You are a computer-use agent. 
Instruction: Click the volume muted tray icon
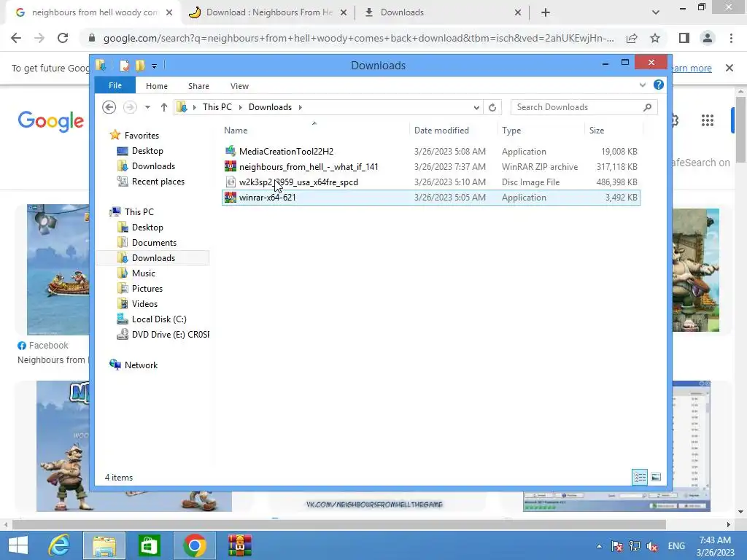(652, 546)
